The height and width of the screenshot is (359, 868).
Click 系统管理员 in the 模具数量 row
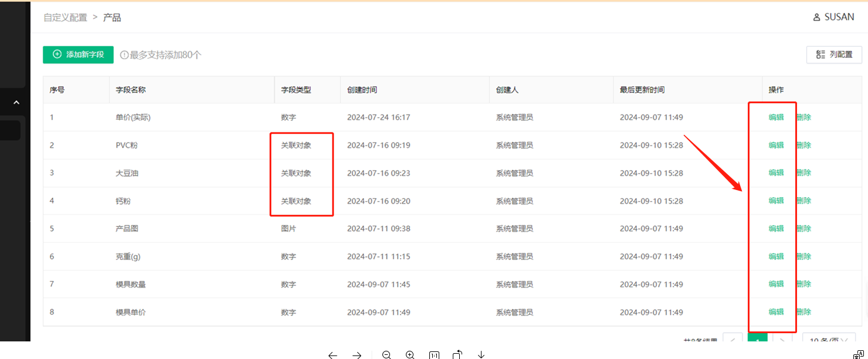514,284
